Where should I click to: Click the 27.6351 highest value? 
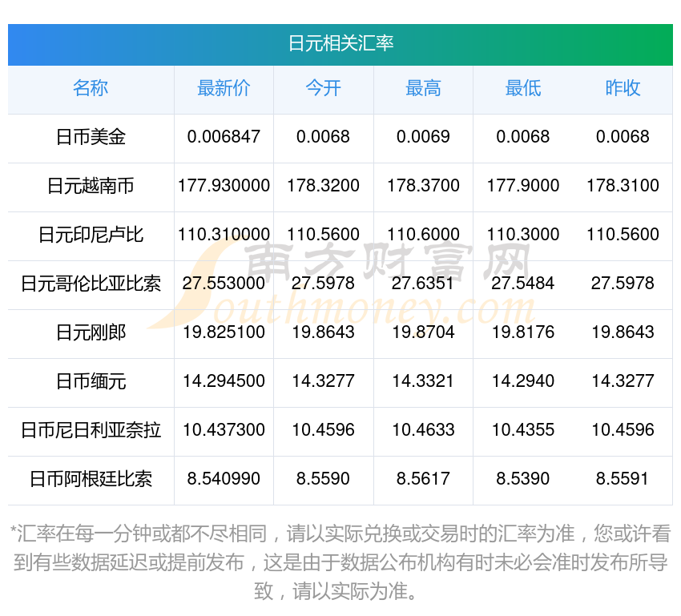(x=423, y=284)
